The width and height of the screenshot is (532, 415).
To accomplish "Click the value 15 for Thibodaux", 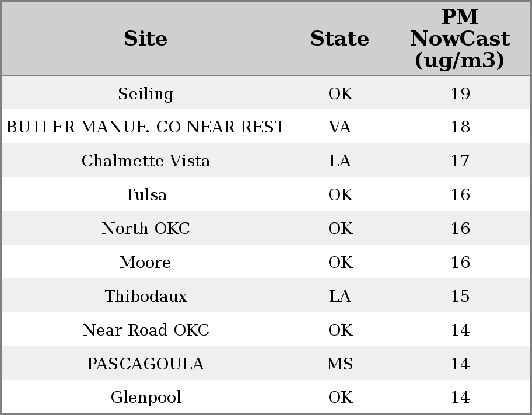I will (x=460, y=296).
